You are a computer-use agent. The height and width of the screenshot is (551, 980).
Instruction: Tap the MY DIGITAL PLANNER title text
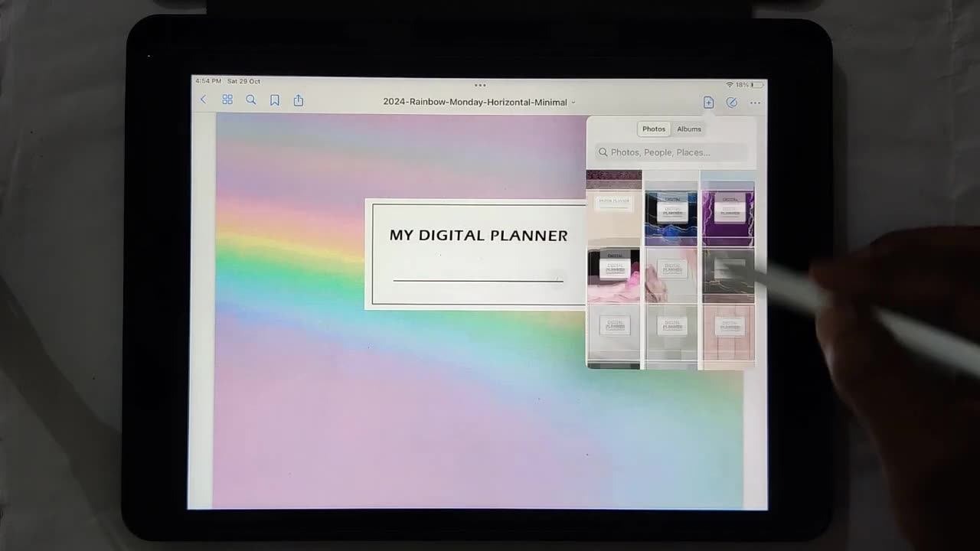[479, 236]
